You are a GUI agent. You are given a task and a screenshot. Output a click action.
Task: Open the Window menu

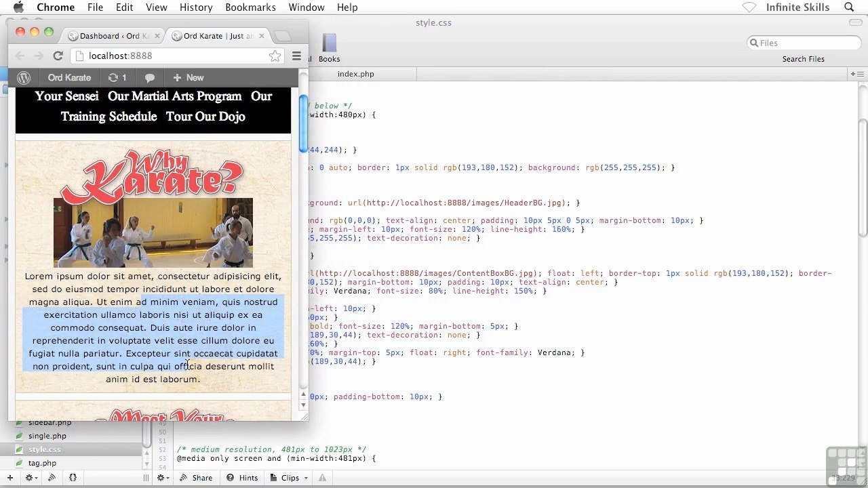(x=307, y=7)
